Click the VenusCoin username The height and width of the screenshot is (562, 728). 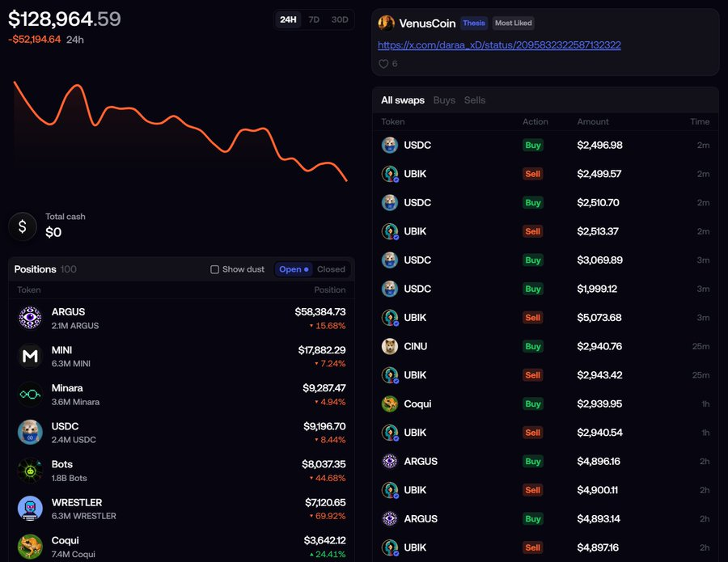427,23
